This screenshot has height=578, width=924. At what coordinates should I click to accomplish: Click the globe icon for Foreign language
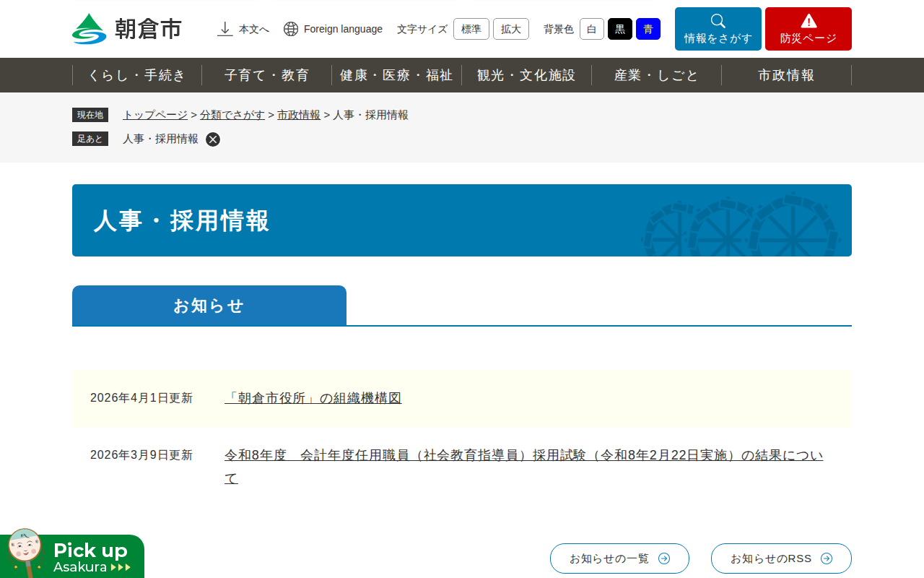[x=291, y=29]
